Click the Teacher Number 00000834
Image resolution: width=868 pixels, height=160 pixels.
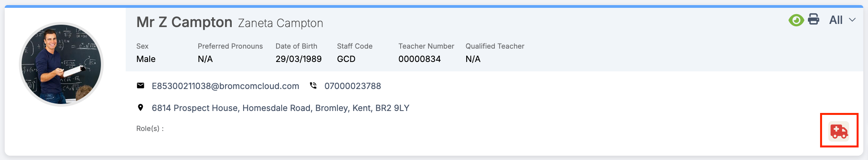coord(419,59)
